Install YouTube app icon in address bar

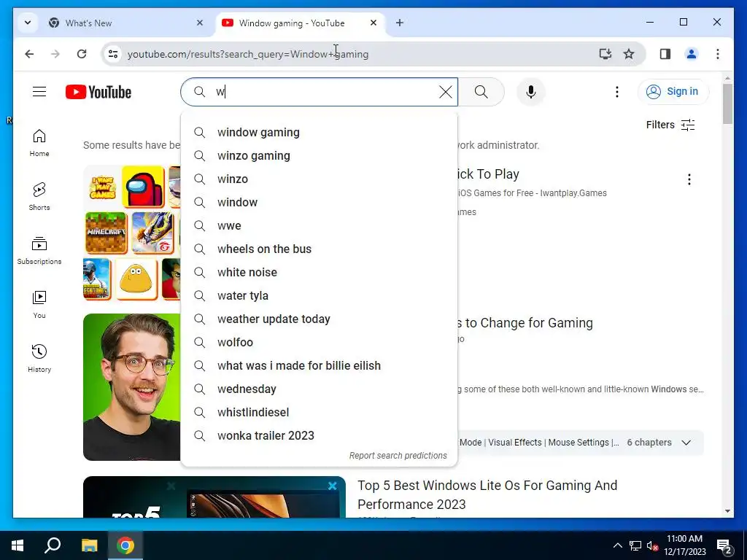point(605,54)
